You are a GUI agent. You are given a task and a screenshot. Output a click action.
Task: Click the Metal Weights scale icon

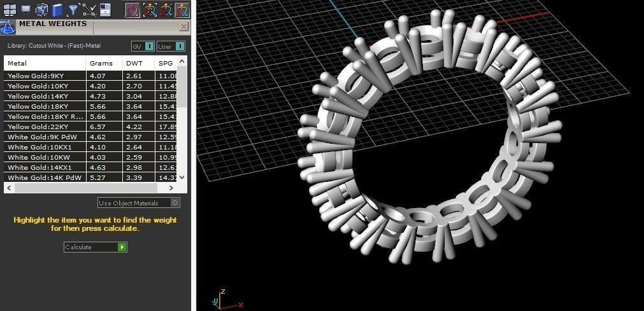[8, 27]
